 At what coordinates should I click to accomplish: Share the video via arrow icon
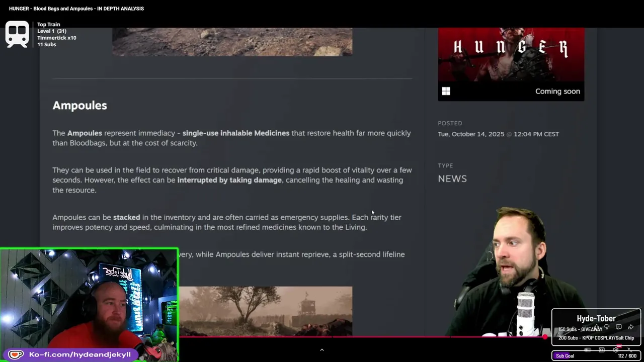point(631,327)
